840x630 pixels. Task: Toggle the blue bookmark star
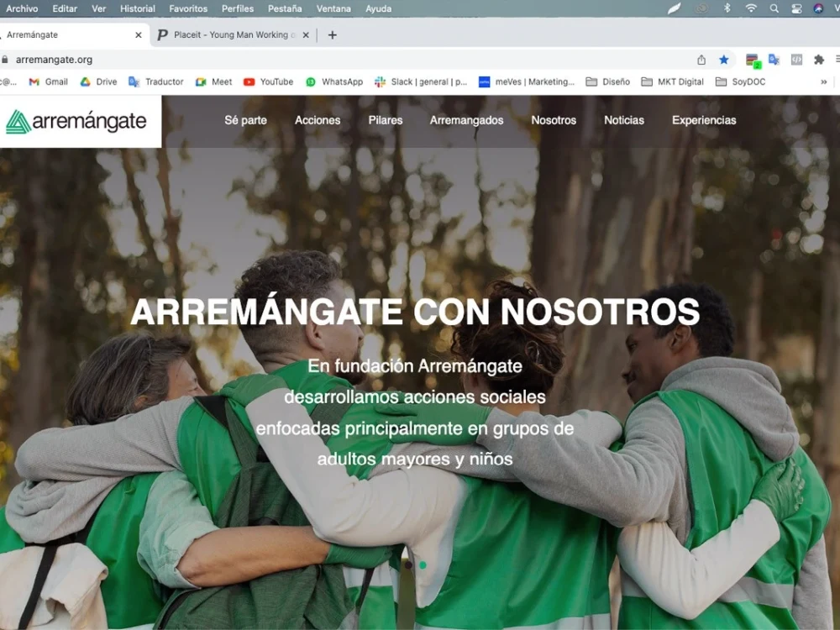[x=724, y=60]
